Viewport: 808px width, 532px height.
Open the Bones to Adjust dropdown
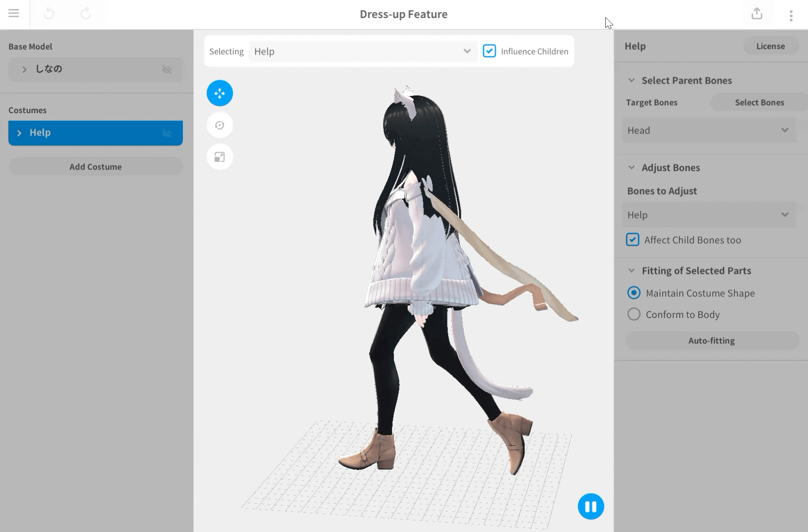(x=709, y=215)
